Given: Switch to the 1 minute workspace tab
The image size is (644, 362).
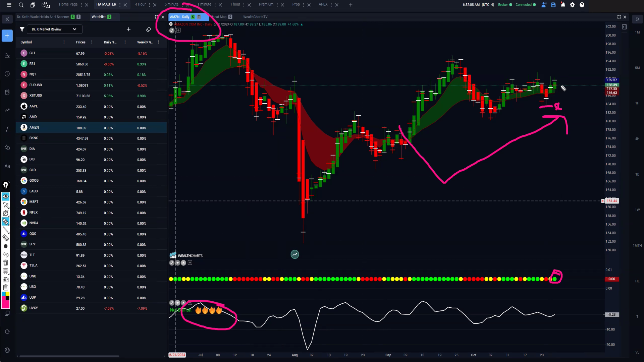Looking at the screenshot, I should 204,4.
